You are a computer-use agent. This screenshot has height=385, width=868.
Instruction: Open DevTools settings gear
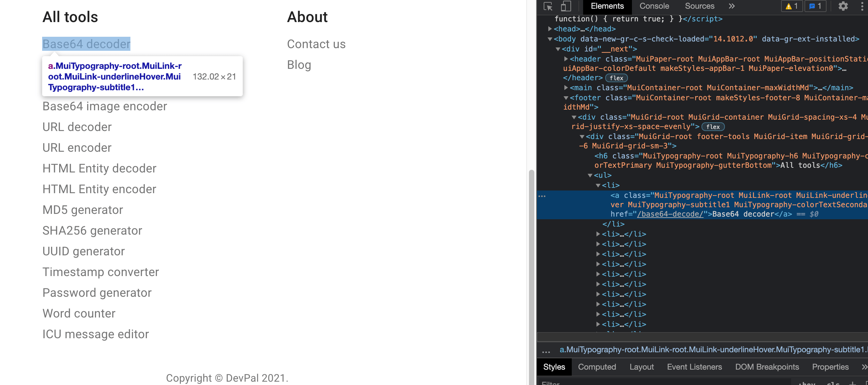[843, 6]
